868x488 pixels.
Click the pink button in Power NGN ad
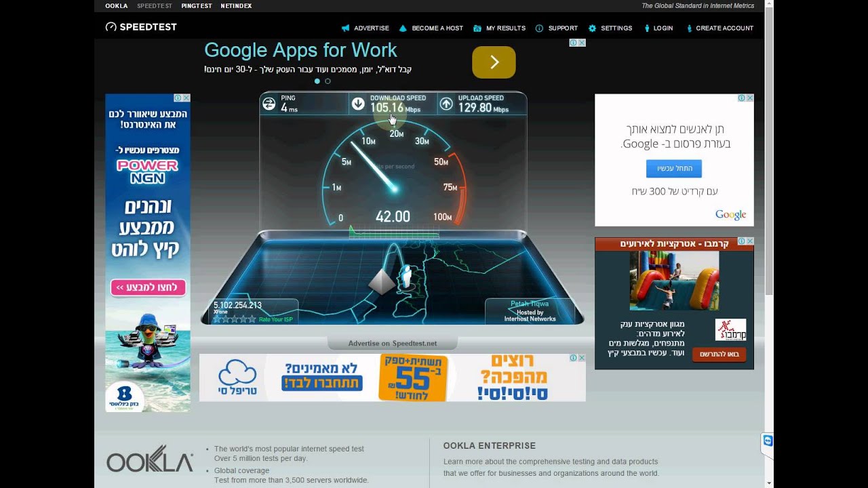148,288
